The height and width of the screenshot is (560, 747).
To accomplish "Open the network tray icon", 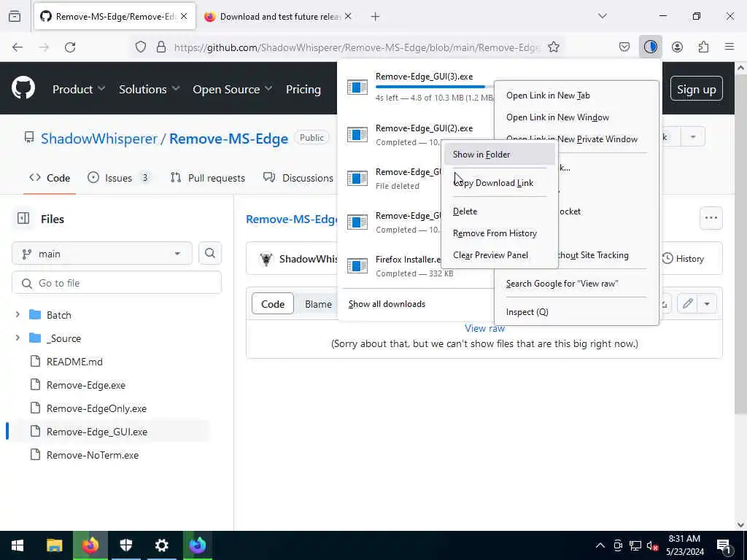I will 635,545.
